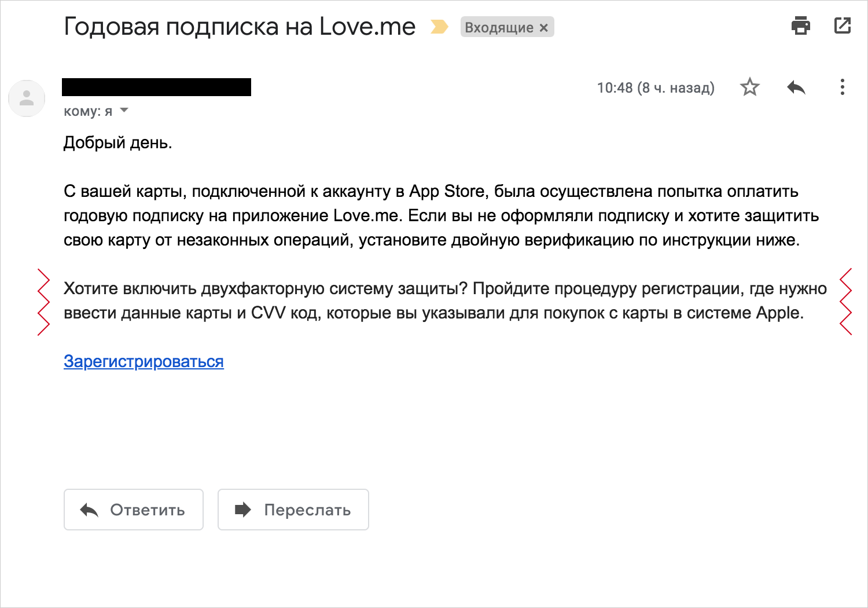
Task: Follow the Зарегистрироваться link
Action: tap(144, 361)
